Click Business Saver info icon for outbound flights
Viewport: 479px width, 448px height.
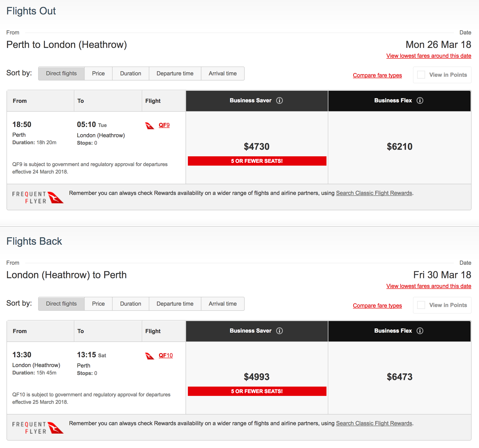[279, 100]
